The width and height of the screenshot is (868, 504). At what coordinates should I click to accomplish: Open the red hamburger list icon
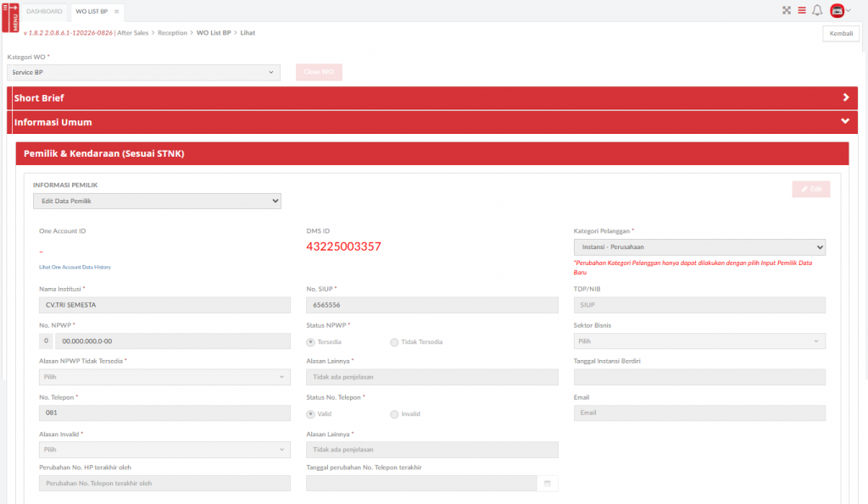tap(802, 11)
